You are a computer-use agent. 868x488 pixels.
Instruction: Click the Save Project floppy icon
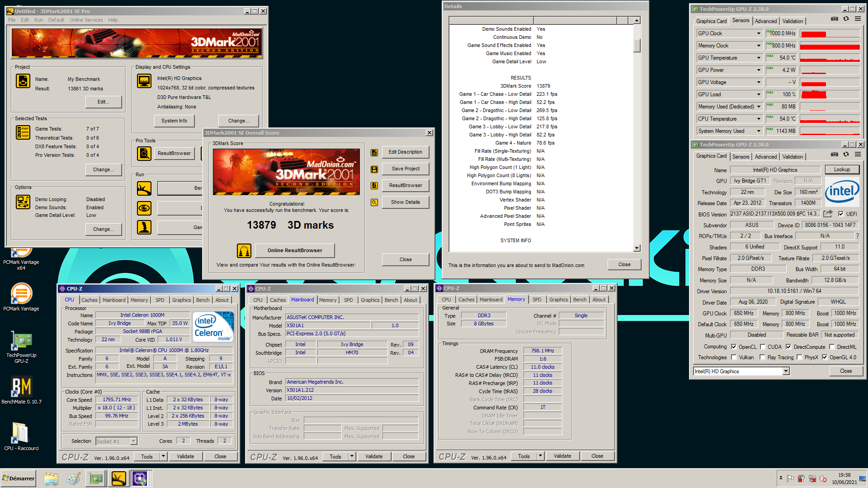tap(374, 169)
